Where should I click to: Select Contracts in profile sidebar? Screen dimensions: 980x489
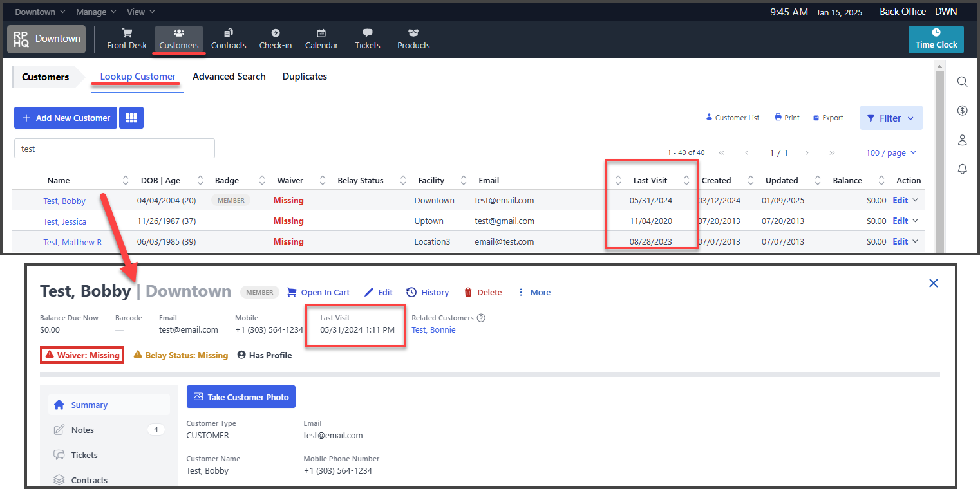(109, 480)
